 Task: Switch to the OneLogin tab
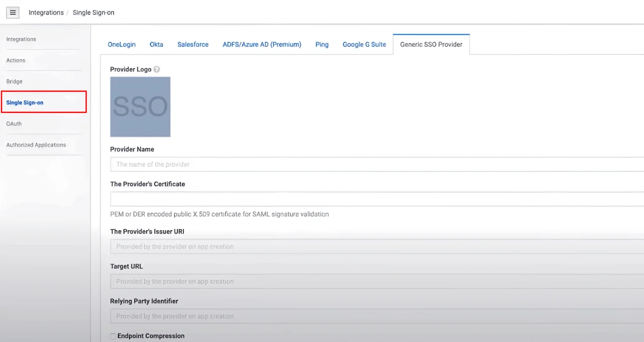click(121, 44)
